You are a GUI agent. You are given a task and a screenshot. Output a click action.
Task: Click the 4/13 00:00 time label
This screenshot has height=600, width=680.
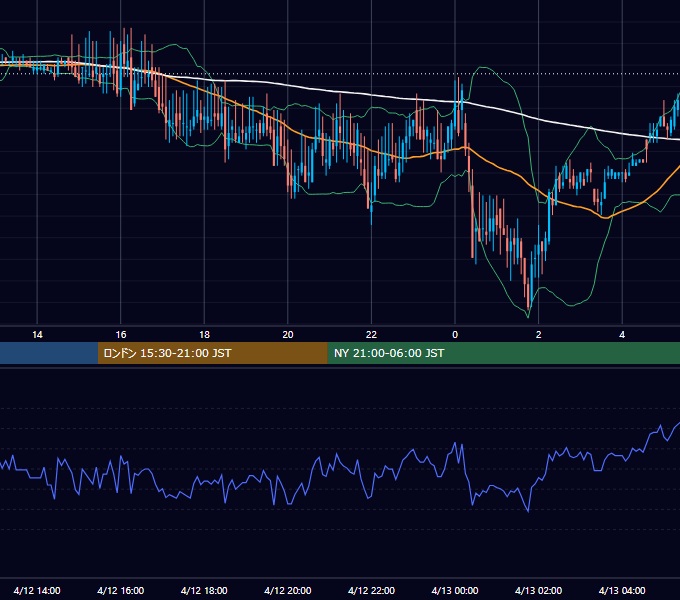pyautogui.click(x=455, y=590)
